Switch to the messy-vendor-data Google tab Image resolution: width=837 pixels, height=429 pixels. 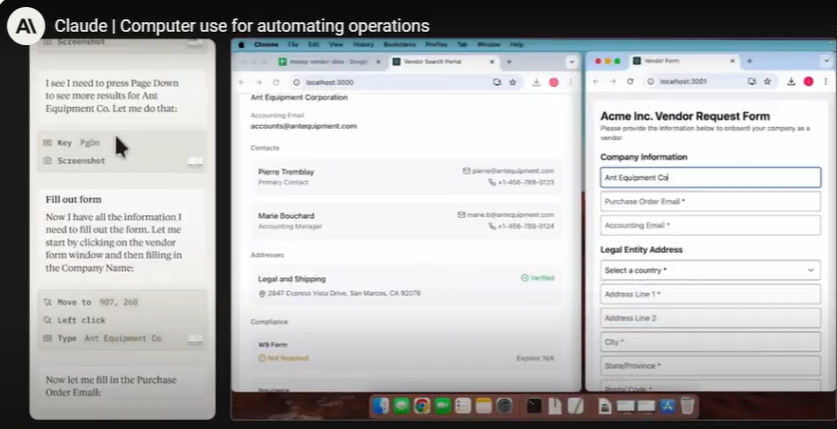330,62
